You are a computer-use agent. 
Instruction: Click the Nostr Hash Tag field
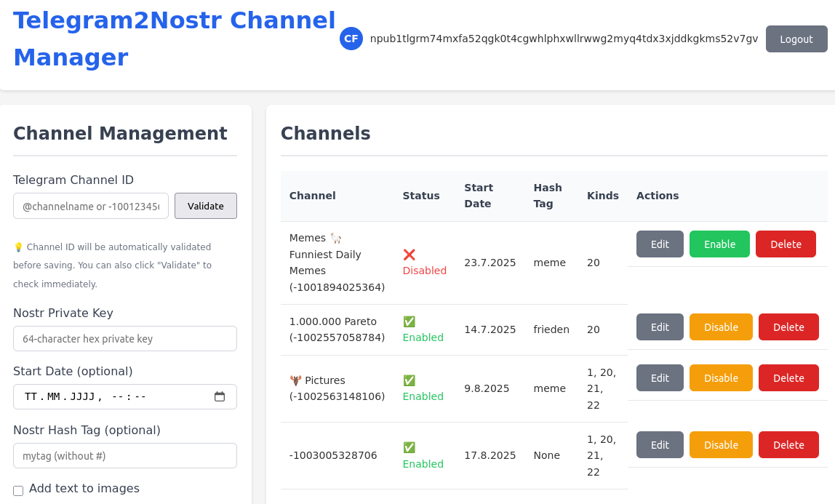point(125,456)
